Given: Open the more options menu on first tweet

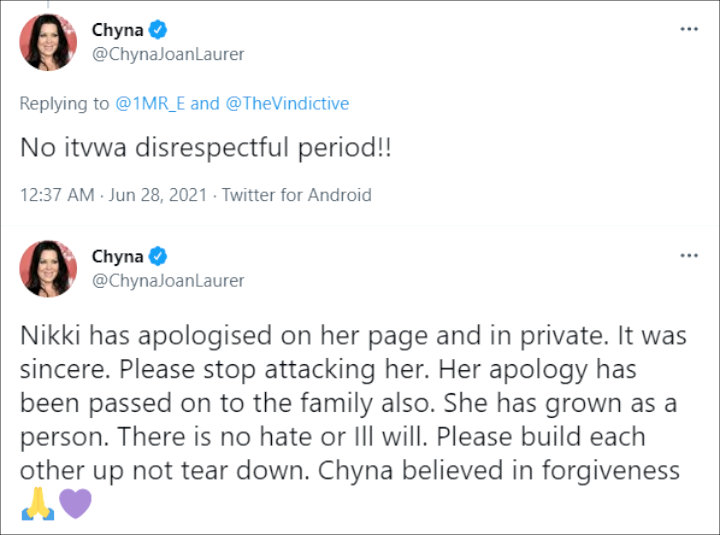Looking at the screenshot, I should point(689,29).
